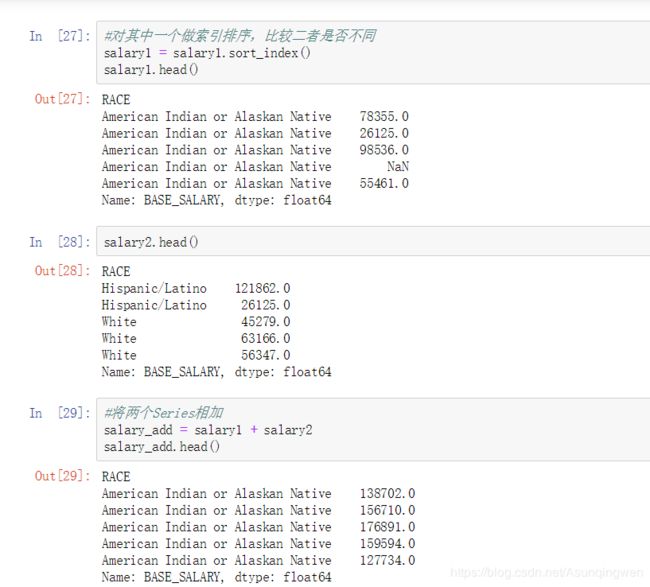
Task: Click the Out[29] prompt label
Action: pos(62,476)
